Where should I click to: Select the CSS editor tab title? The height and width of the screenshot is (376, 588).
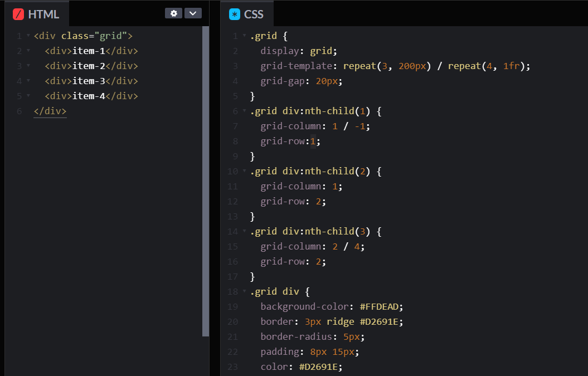[x=254, y=14]
